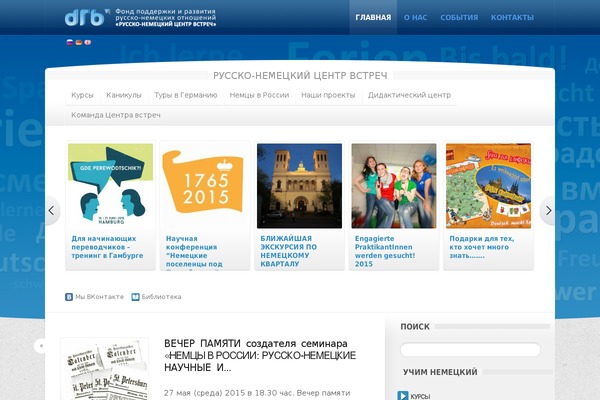
Task: Follow the Мы ВКонтакте link
Action: pyautogui.click(x=99, y=297)
